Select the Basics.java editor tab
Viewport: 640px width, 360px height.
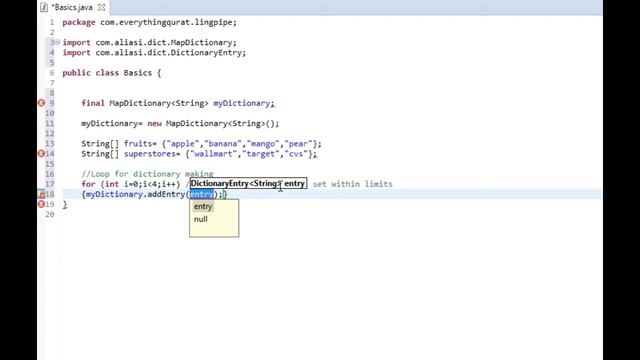(x=73, y=7)
